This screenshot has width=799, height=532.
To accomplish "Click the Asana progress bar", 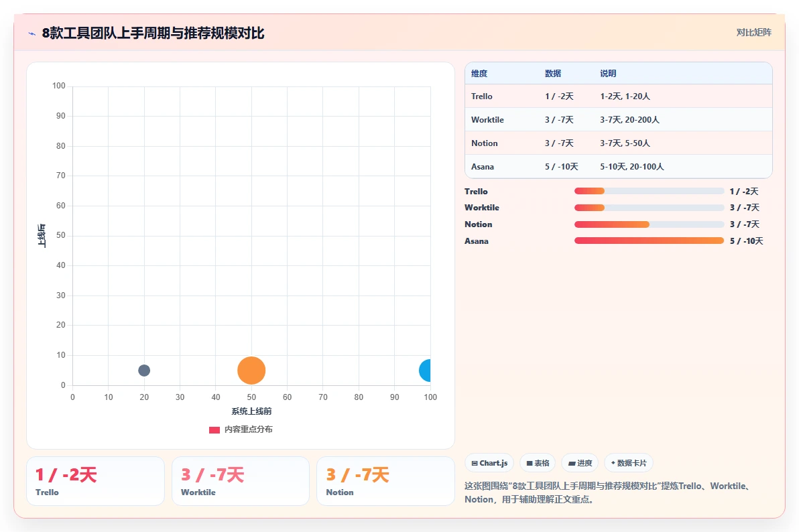I will pyautogui.click(x=649, y=241).
